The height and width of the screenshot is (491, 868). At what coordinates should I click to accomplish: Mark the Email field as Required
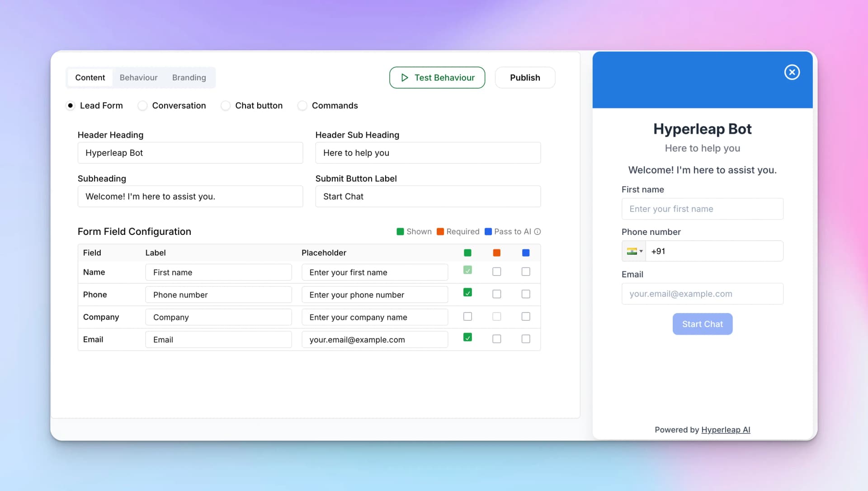[496, 339]
